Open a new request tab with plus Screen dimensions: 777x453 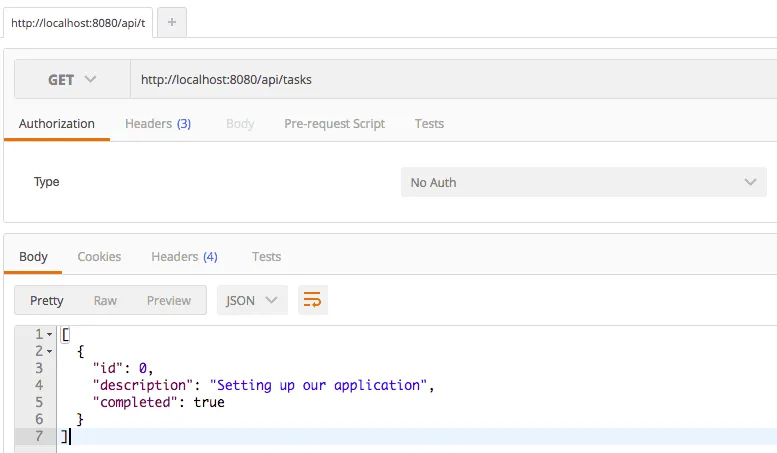click(171, 22)
